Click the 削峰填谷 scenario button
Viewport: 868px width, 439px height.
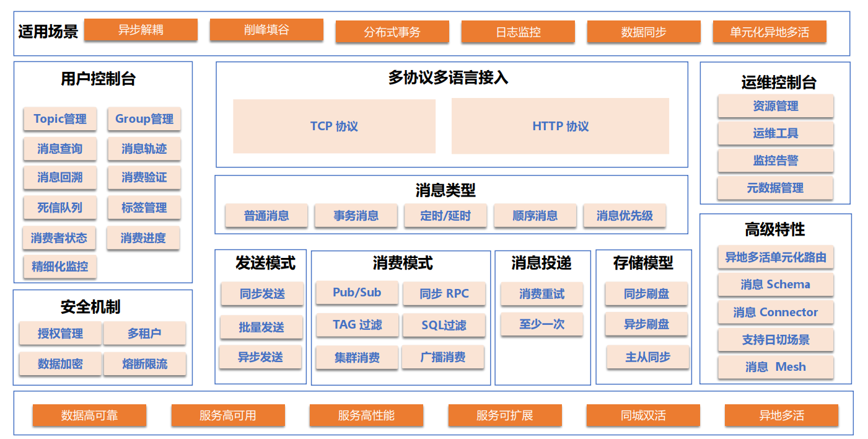266,30
